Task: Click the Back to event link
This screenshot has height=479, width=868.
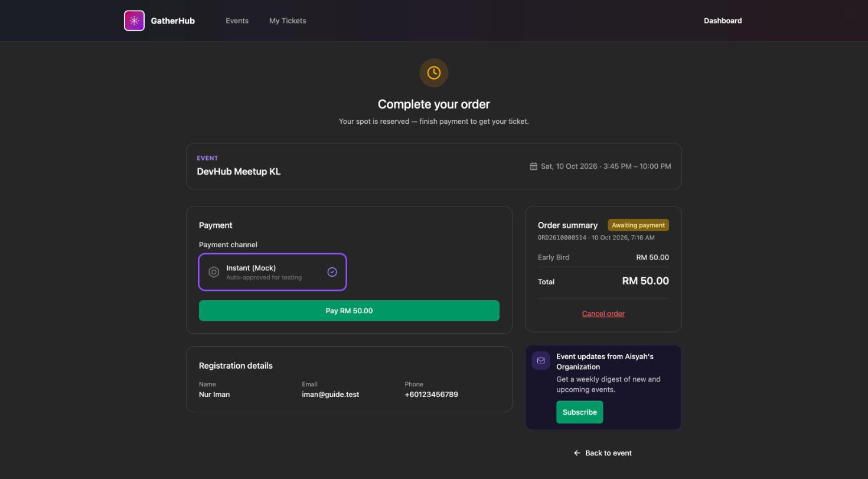Action: [608, 453]
